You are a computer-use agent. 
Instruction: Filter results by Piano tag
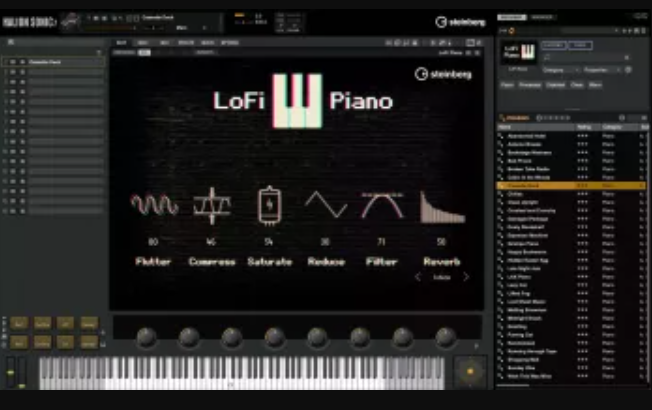pos(507,85)
